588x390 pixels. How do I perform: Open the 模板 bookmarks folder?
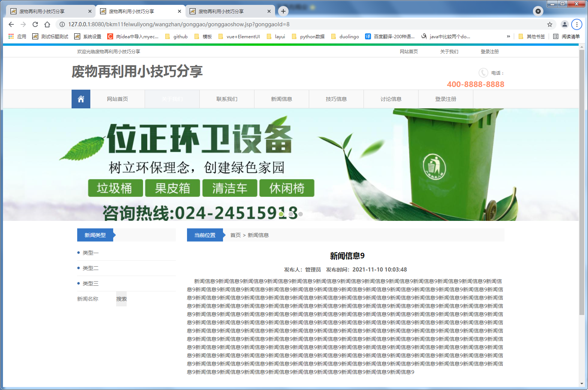(x=203, y=36)
